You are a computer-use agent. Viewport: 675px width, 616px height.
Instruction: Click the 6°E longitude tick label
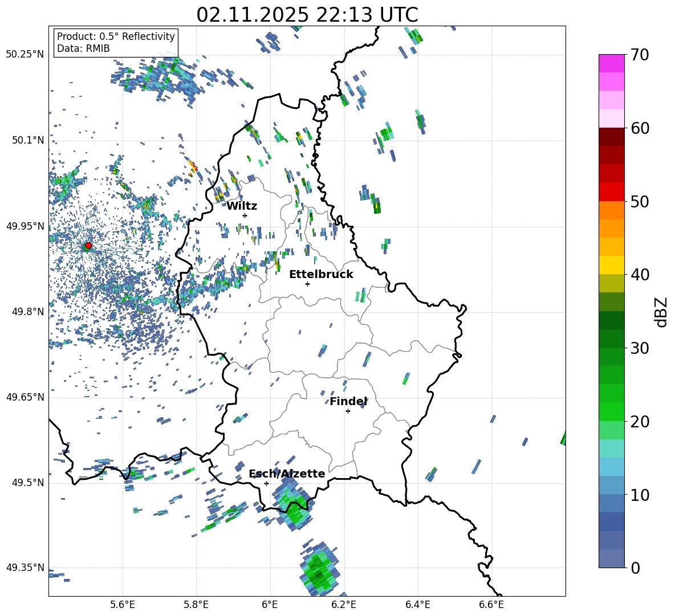tap(270, 604)
